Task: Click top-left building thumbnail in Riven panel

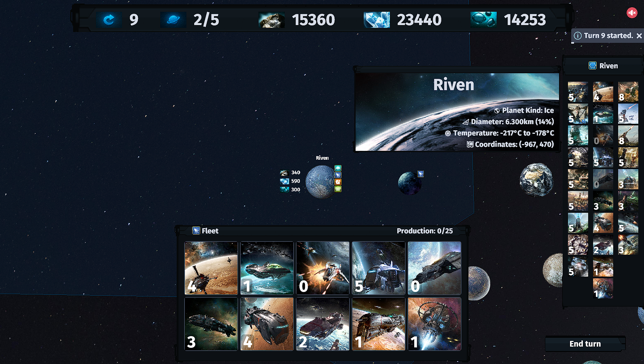Action: [578, 92]
